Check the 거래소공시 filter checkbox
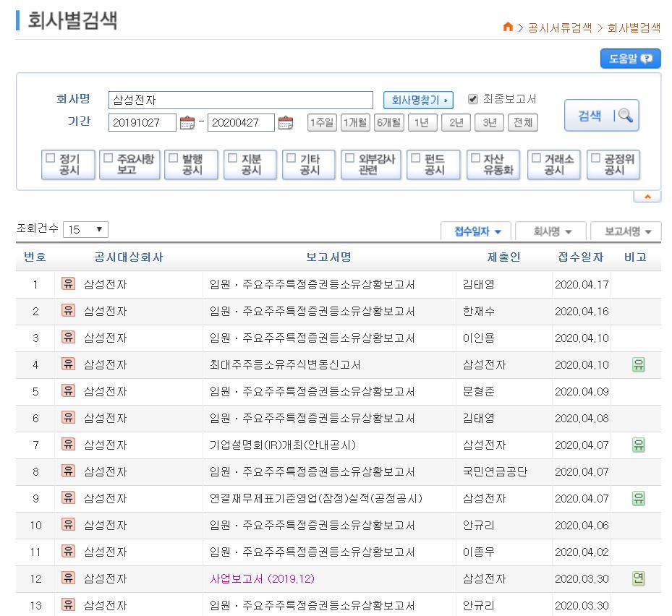Viewport: 672px width, 616px height. [x=537, y=158]
